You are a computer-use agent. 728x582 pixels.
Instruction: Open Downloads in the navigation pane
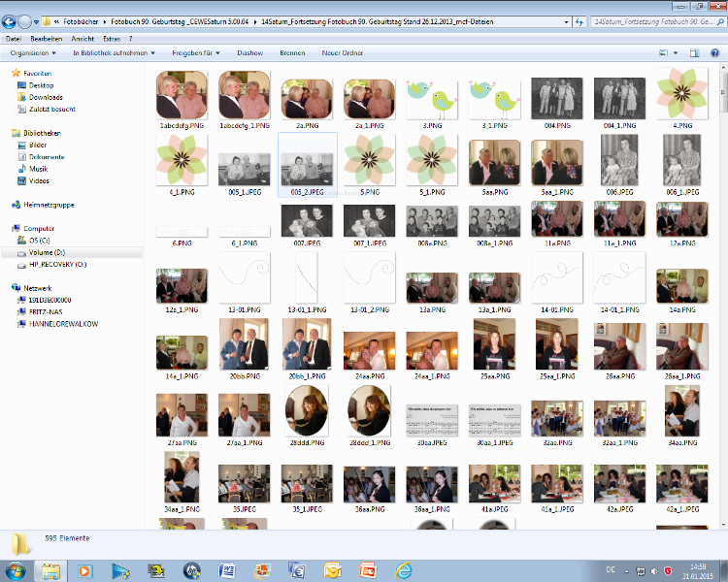(46, 97)
